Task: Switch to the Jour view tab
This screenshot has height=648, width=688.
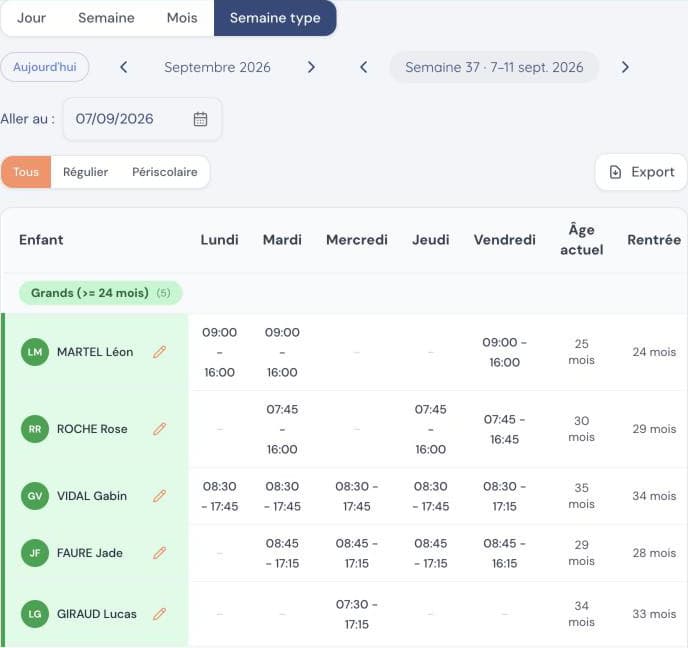Action: (31, 18)
